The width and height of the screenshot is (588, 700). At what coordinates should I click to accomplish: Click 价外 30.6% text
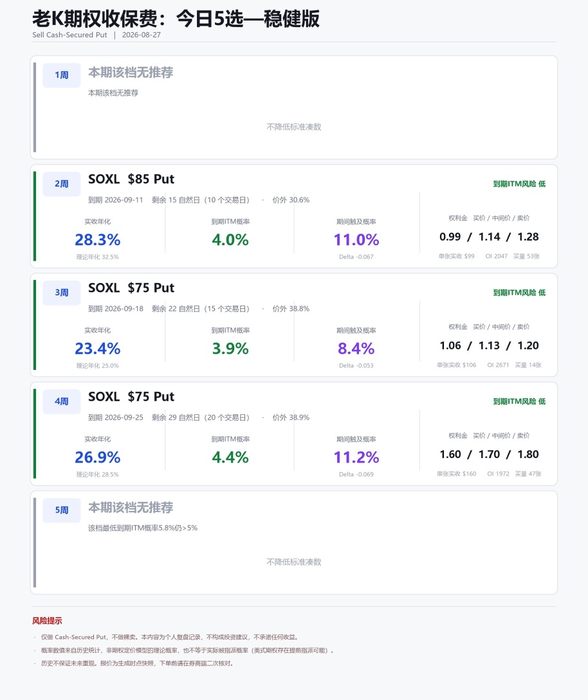[x=291, y=200]
